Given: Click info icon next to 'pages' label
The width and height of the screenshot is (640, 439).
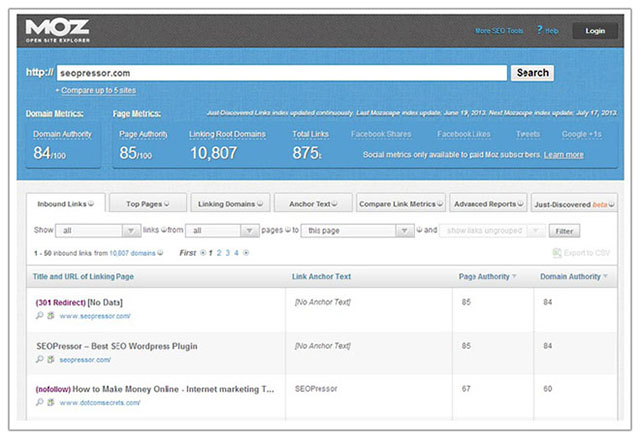Looking at the screenshot, I should pyautogui.click(x=287, y=230).
